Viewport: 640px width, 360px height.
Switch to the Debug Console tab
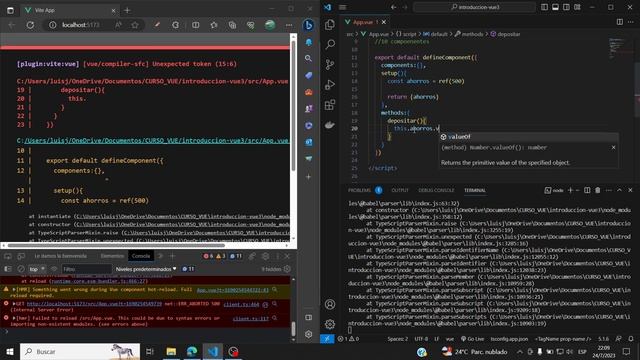436,190
